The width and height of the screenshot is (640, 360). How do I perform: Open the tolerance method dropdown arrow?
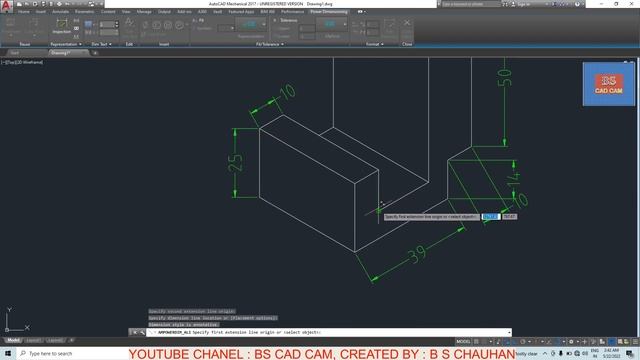[345, 24]
